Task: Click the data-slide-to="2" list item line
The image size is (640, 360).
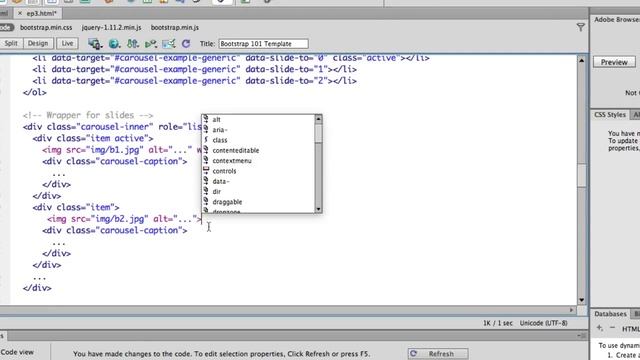Action: point(195,81)
